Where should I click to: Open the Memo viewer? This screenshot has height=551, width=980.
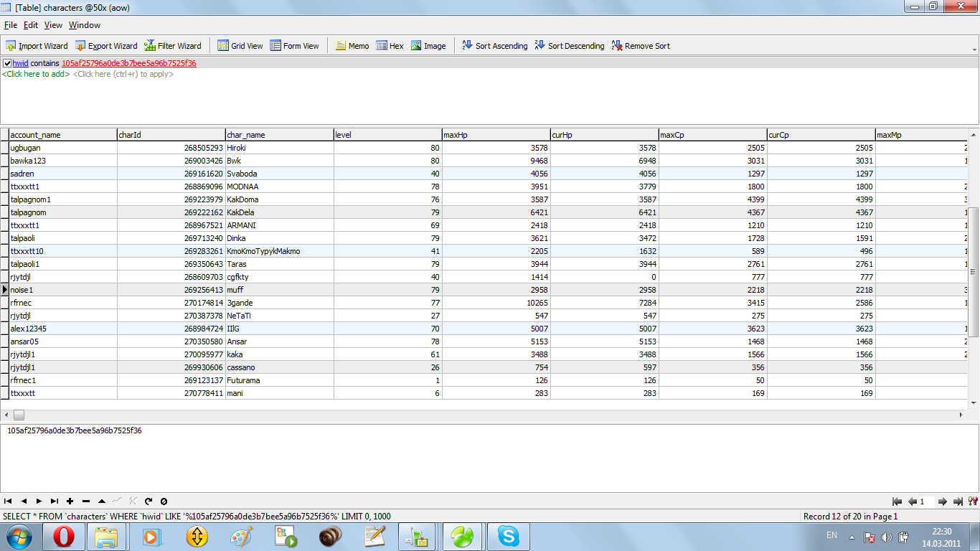352,46
